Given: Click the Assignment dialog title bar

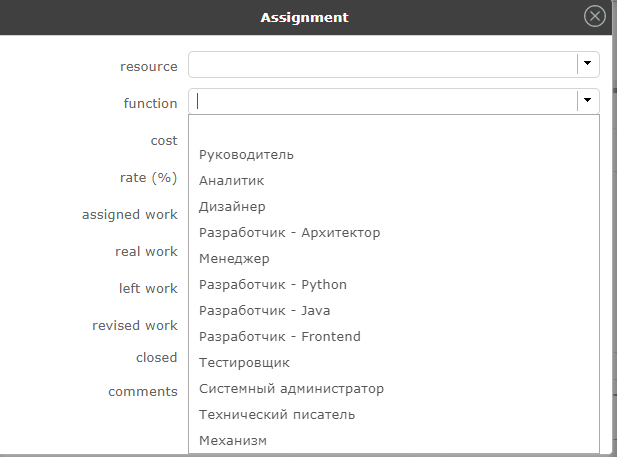Looking at the screenshot, I should click(x=304, y=17).
